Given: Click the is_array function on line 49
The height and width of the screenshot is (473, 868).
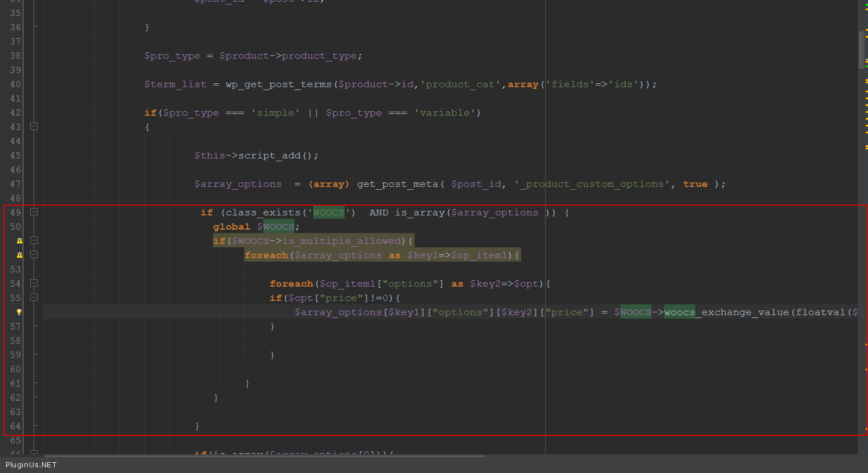Looking at the screenshot, I should 420,213.
